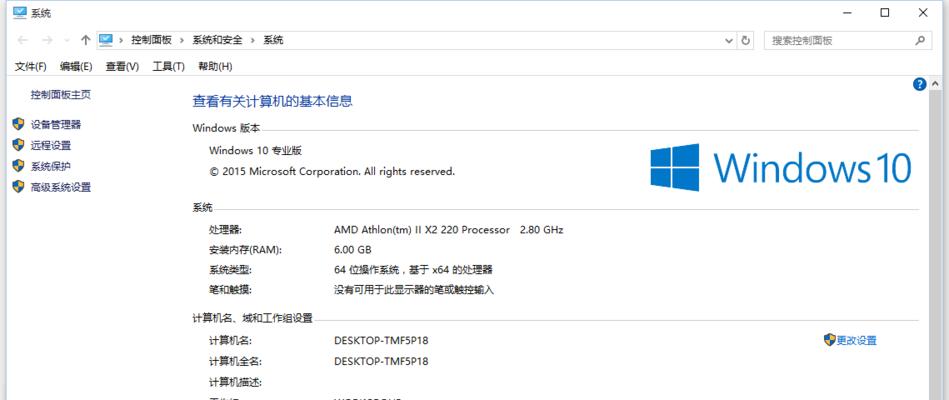949x400 pixels.
Task: Click the vertical scrollbar up arrow
Action: 936,84
